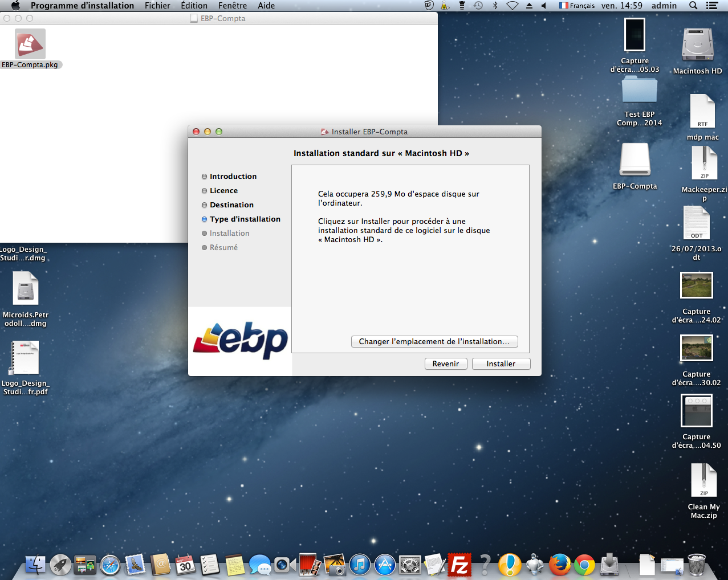Open Notes in the Dock
This screenshot has width=728, height=580.
pos(235,565)
